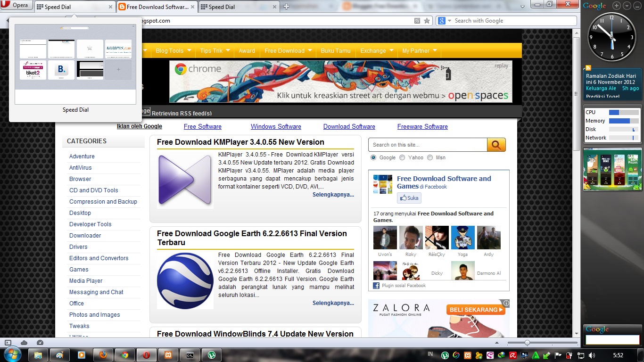The height and width of the screenshot is (362, 644).
Task: Click the Google gadget minus button
Action: [637, 6]
